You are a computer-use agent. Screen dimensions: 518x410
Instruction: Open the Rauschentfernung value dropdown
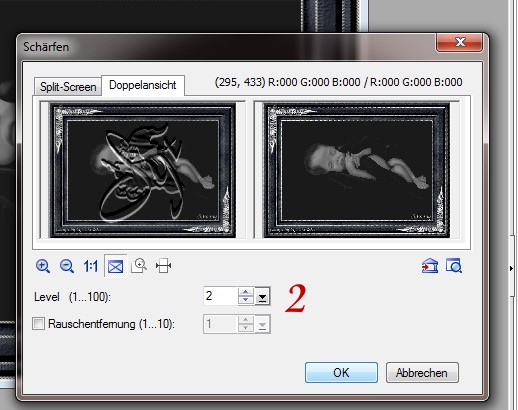coord(262,324)
